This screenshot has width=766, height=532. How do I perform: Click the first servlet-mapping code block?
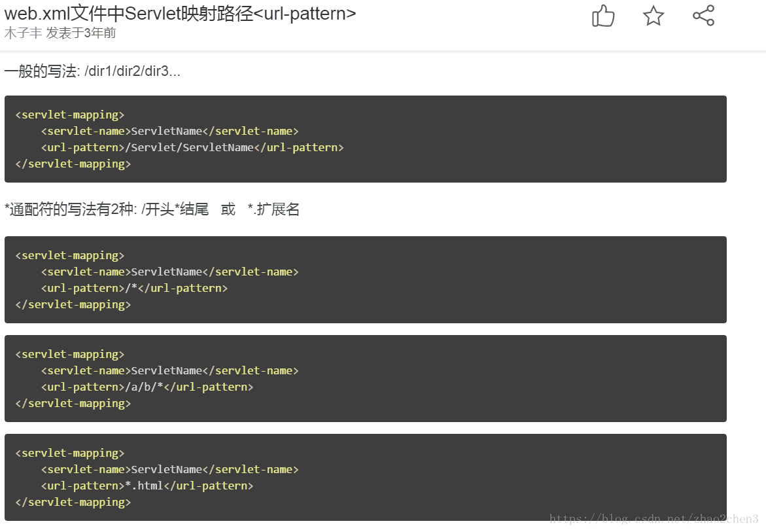tap(365, 138)
